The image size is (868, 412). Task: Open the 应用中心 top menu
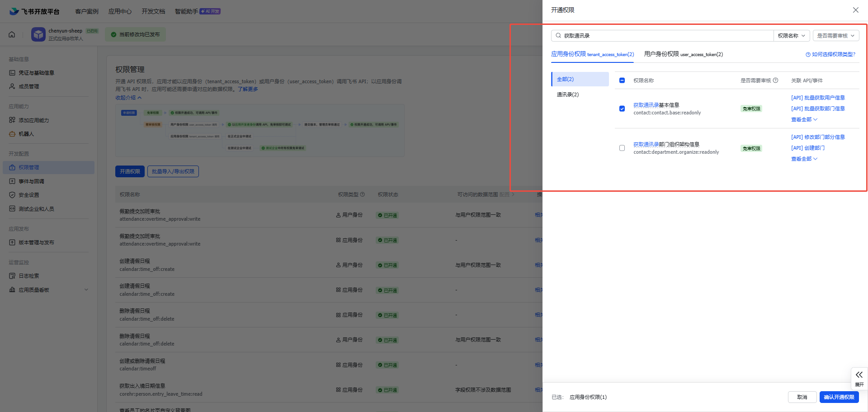(x=120, y=11)
